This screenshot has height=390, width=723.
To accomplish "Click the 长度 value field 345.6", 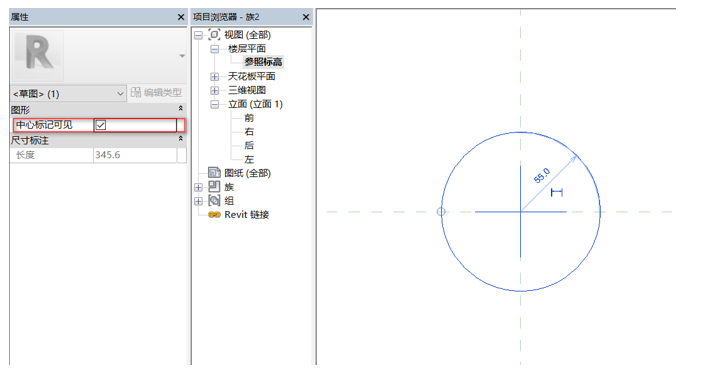I will 135,155.
